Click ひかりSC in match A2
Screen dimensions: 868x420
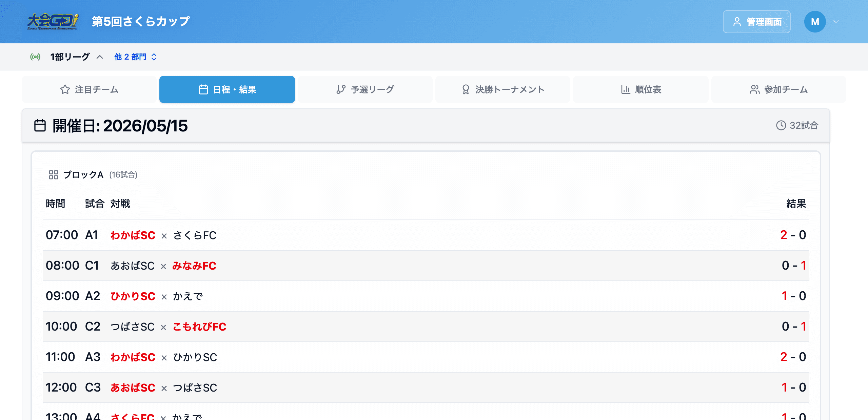[x=133, y=296]
